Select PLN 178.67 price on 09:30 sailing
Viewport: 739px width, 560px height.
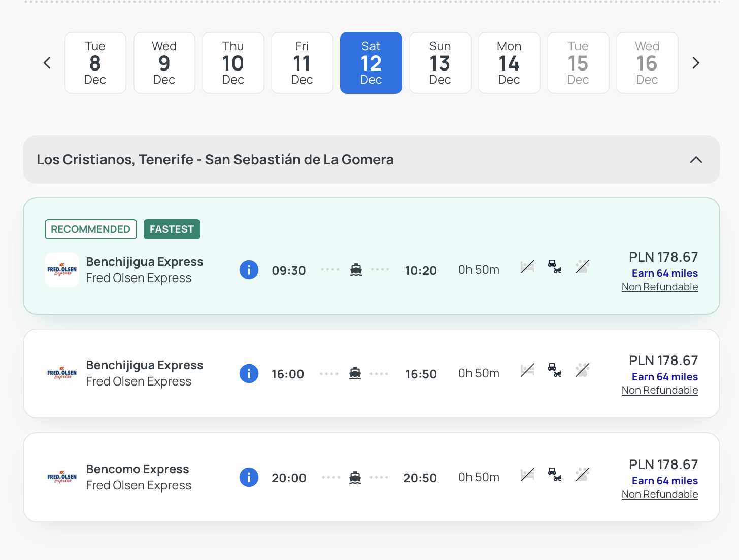[x=663, y=257]
